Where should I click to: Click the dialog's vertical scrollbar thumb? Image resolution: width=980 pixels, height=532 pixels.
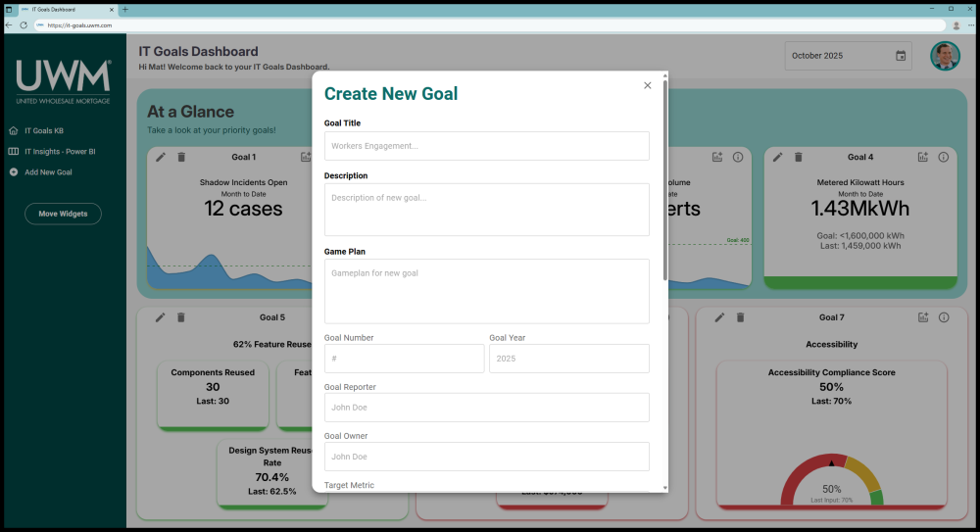[665, 180]
